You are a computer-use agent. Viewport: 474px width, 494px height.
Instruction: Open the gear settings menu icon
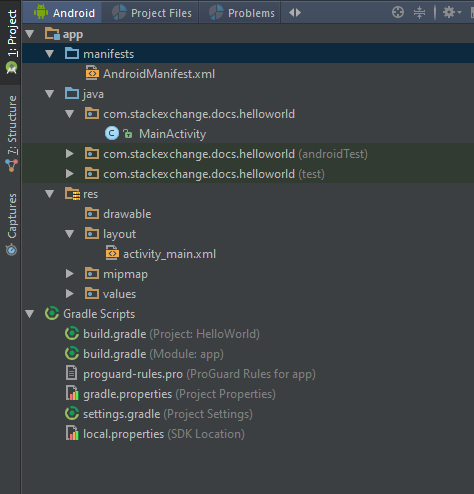pyautogui.click(x=452, y=13)
